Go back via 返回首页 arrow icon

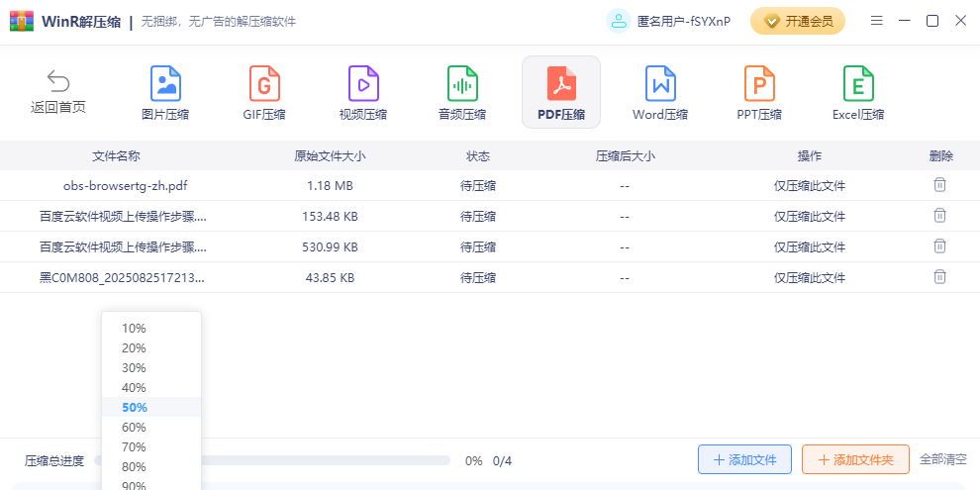pos(58,80)
